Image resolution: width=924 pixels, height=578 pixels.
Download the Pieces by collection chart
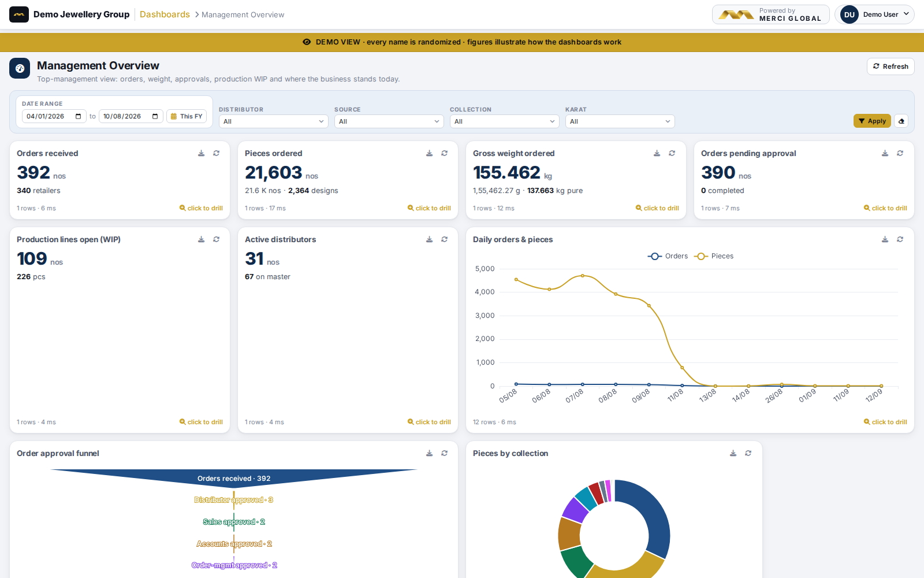[733, 453]
